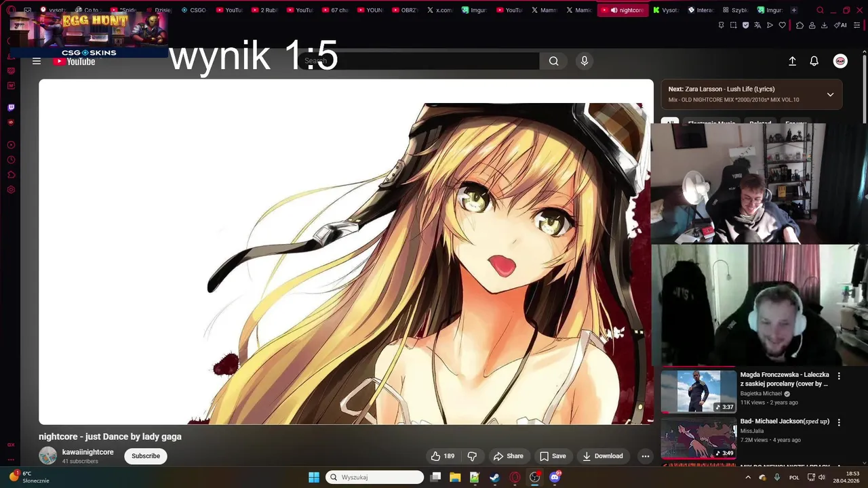Share the nightcore video

coord(508,456)
